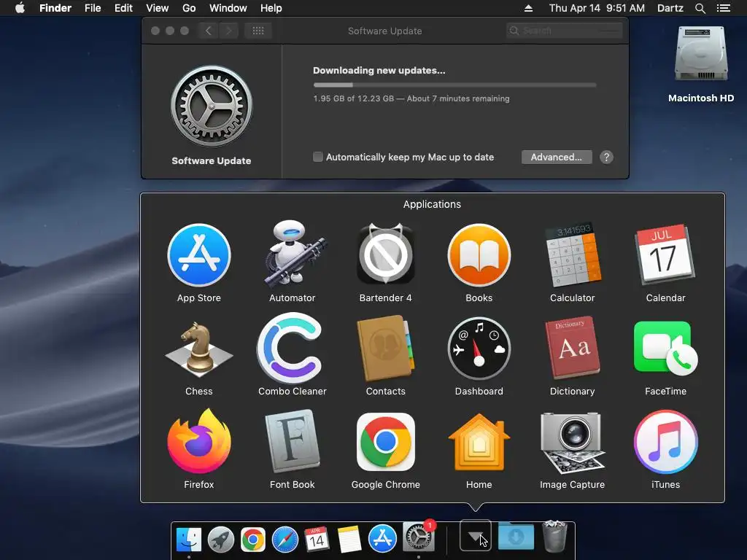Click the date and time in menu bar
This screenshot has height=560, width=747.
pyautogui.click(x=597, y=8)
